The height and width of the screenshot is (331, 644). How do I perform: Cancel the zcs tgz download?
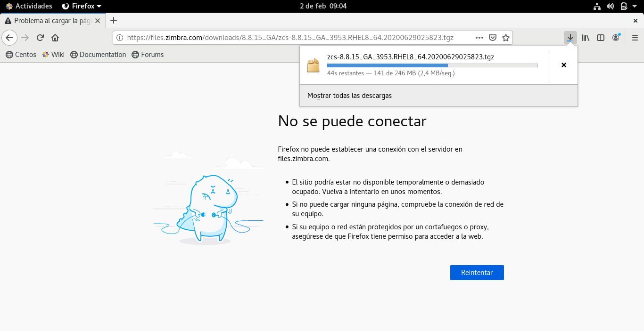(x=564, y=65)
